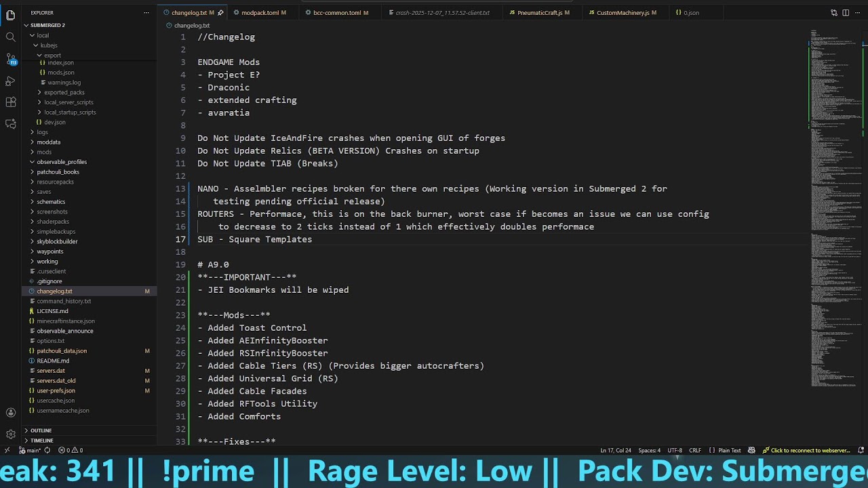Image resolution: width=868 pixels, height=488 pixels.
Task: Open .gitignore in explorer
Action: [90, 281]
